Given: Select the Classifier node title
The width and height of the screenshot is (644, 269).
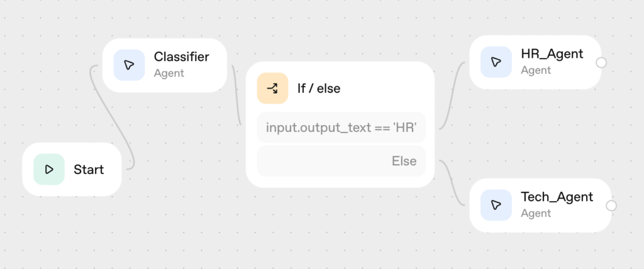Looking at the screenshot, I should pyautogui.click(x=181, y=57).
